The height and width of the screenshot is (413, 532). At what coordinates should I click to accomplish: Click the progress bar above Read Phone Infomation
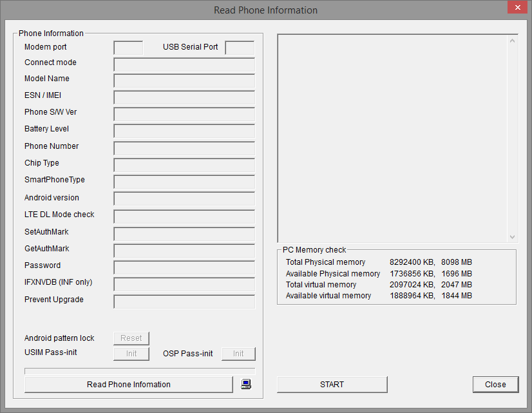(x=140, y=371)
